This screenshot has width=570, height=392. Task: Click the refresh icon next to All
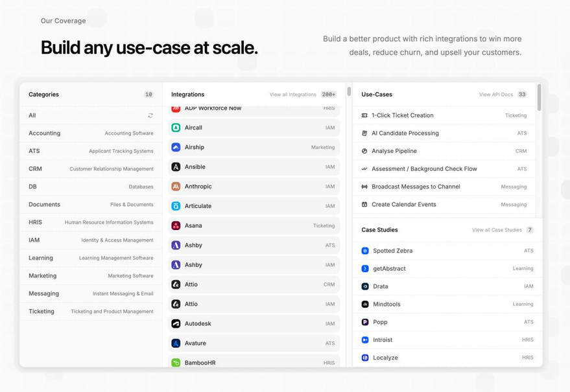click(x=150, y=115)
